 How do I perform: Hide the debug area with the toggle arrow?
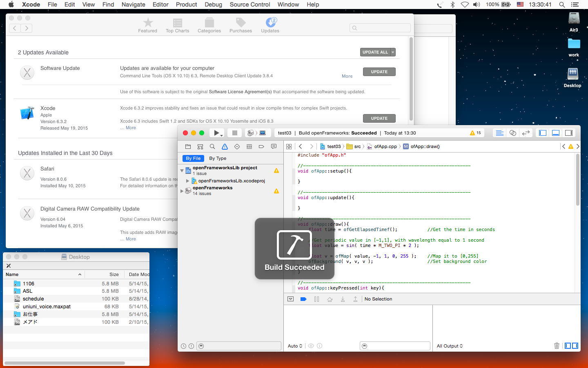tap(290, 299)
